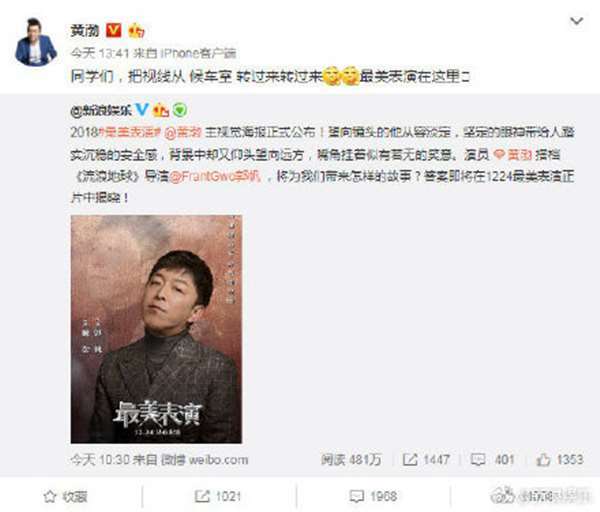Click the green heart badge beside 新浪娱乐
Viewport: 600px width, 512px height.
coord(179,111)
